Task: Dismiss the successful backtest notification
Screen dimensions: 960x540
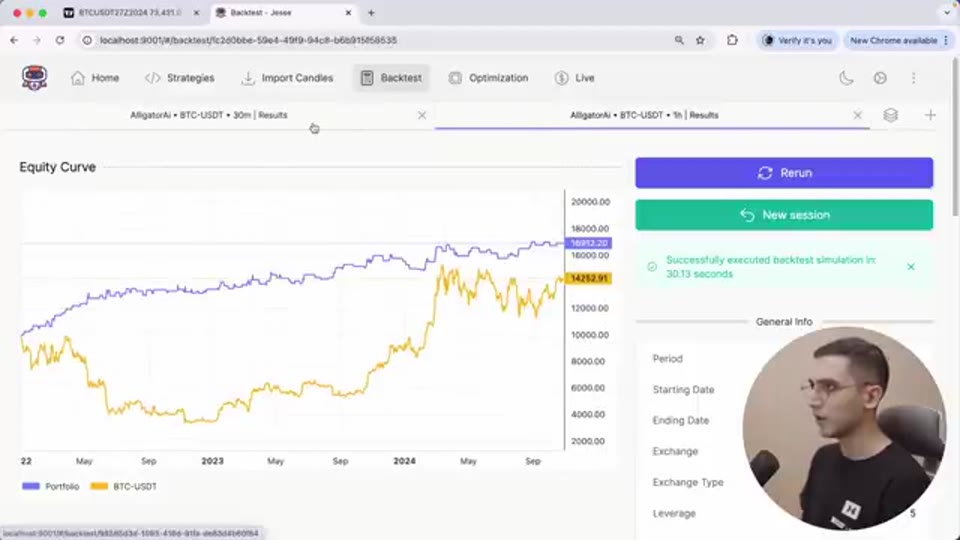Action: [x=910, y=266]
